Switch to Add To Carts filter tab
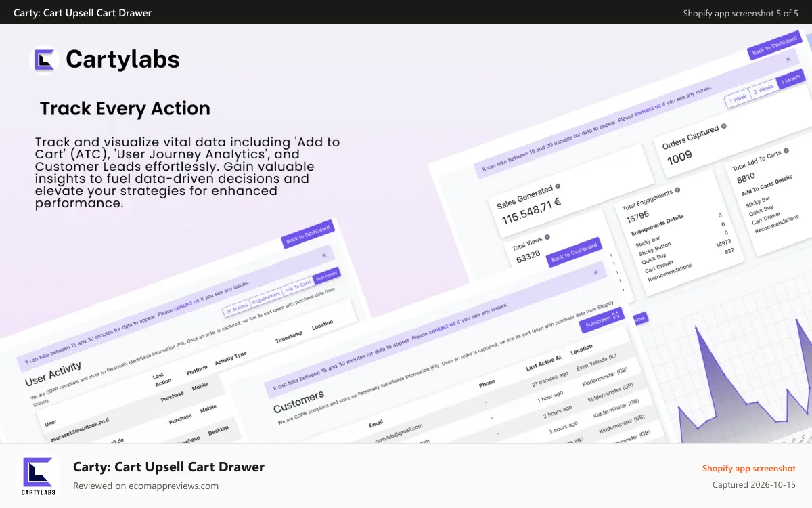 coord(298,286)
